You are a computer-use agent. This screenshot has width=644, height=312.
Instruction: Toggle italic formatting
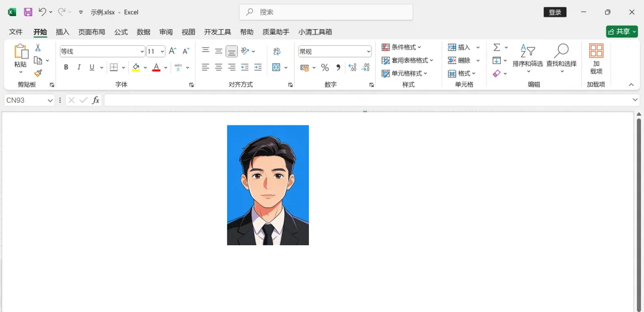coord(79,67)
